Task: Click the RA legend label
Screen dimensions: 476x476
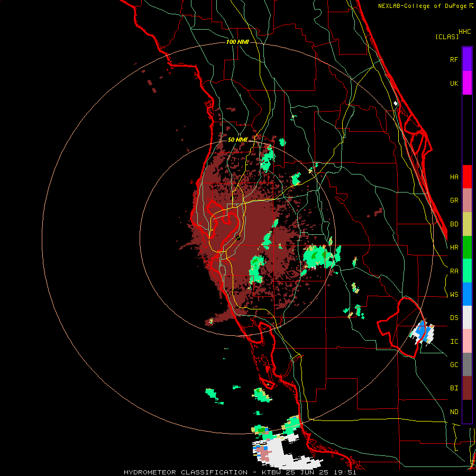Action: click(x=454, y=271)
